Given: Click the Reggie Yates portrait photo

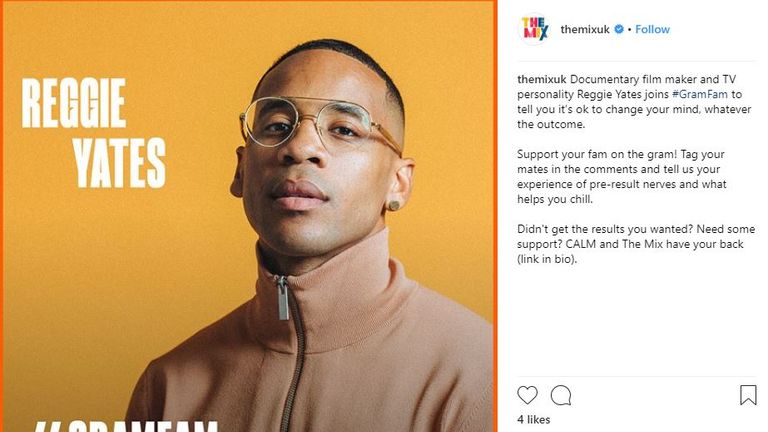Looking at the screenshot, I should (x=313, y=235).
